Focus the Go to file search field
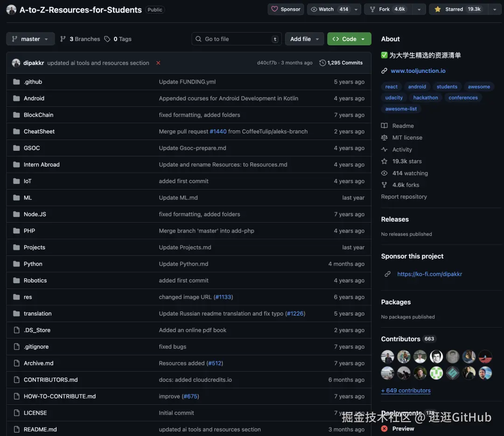This screenshot has height=436, width=504. [237, 39]
